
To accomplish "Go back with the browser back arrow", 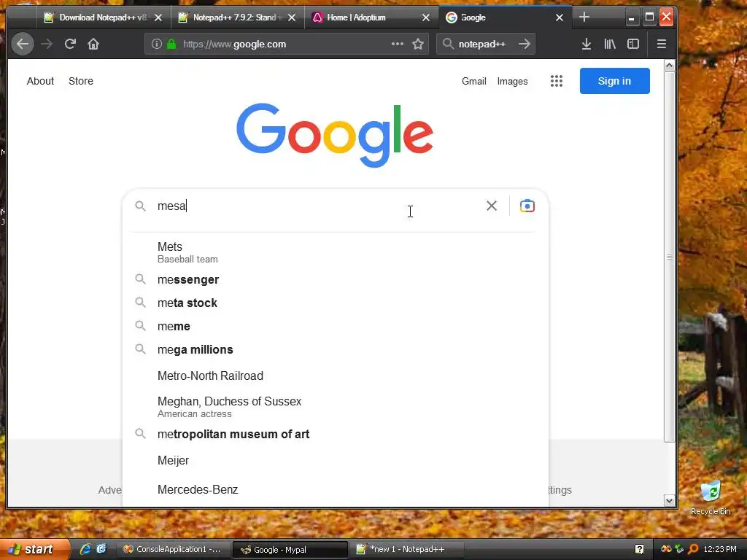I will pyautogui.click(x=23, y=44).
